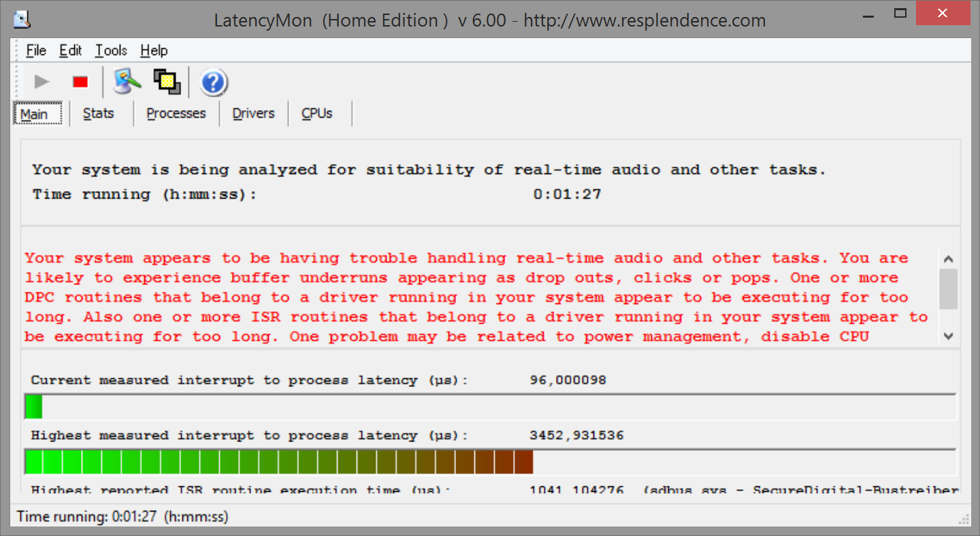Start monitoring with the play button
The height and width of the screenshot is (536, 980).
click(x=42, y=82)
